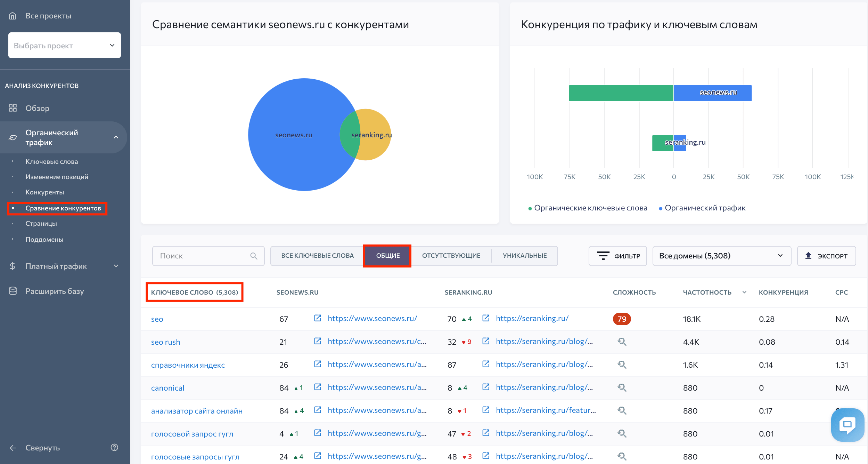
Task: Click the Органический трафик leaf icon
Action: 13,137
